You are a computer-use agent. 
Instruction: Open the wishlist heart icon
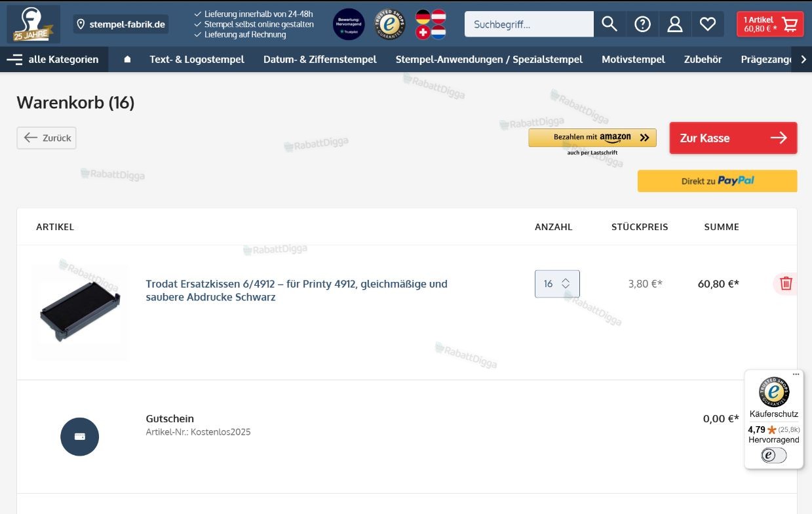[708, 24]
